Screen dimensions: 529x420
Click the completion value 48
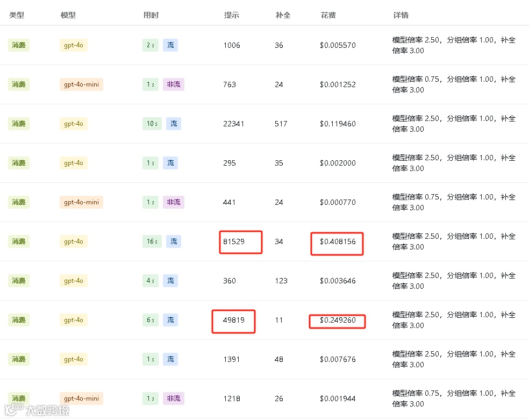(278, 359)
